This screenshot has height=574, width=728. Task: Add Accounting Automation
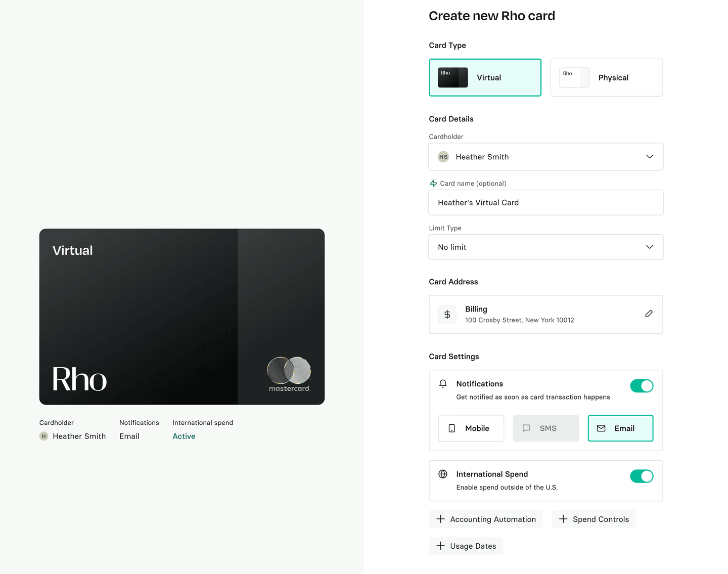click(x=485, y=519)
